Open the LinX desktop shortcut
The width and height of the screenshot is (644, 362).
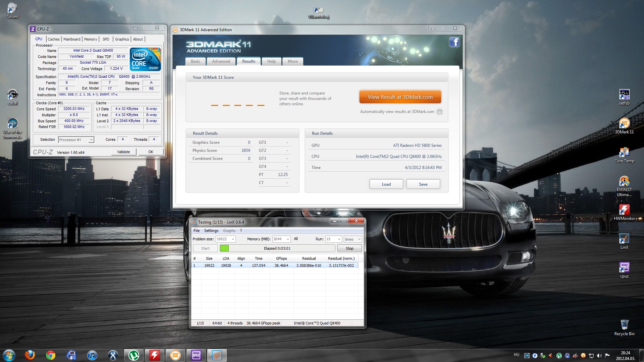624,241
